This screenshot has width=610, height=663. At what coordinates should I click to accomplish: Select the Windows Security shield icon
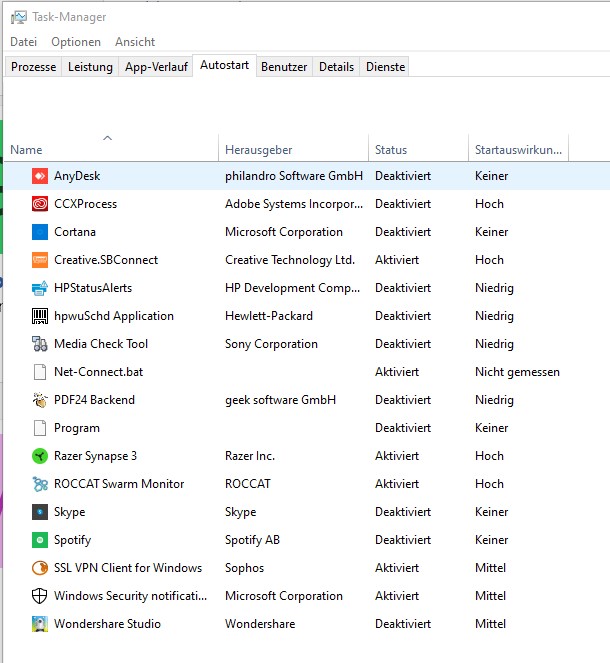click(40, 596)
